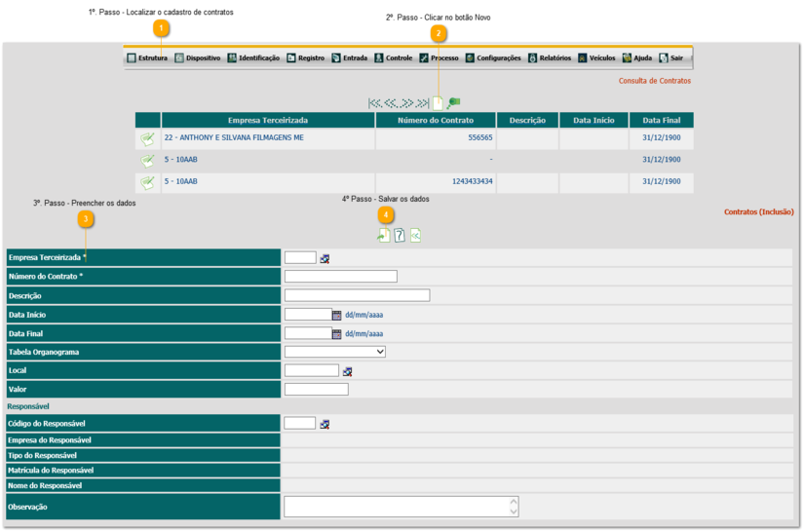Open 22 - ANTHONY E SILVANA FILMAGENS ME link
The width and height of the screenshot is (804, 532).
[x=234, y=137]
